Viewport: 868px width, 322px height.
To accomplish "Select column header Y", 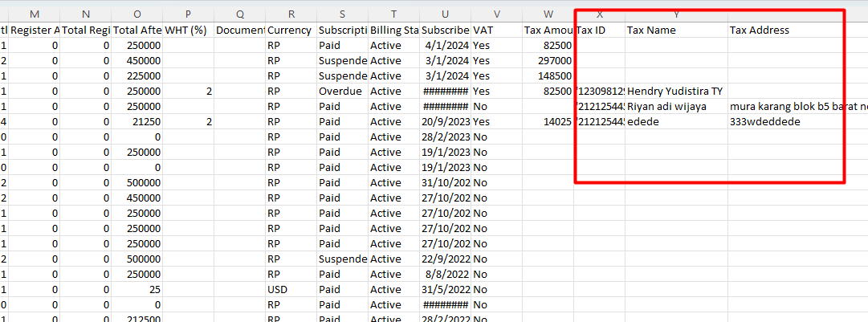I will click(676, 14).
